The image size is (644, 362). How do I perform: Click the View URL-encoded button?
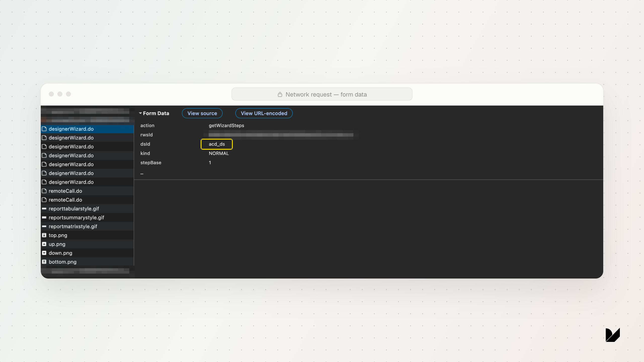coord(264,113)
